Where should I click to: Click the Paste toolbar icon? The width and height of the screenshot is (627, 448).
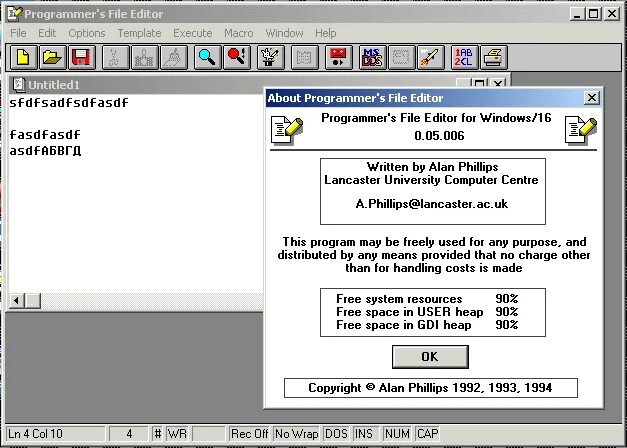(x=174, y=57)
